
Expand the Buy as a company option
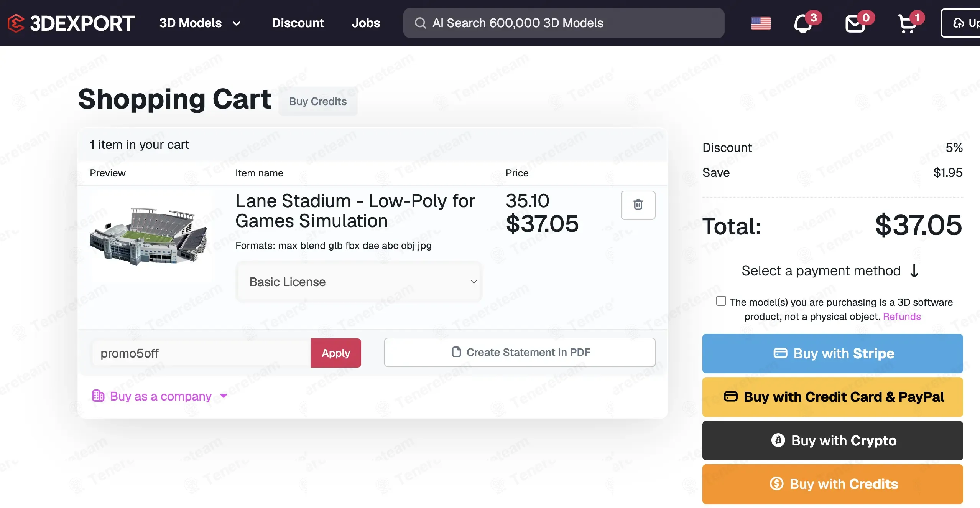(160, 396)
